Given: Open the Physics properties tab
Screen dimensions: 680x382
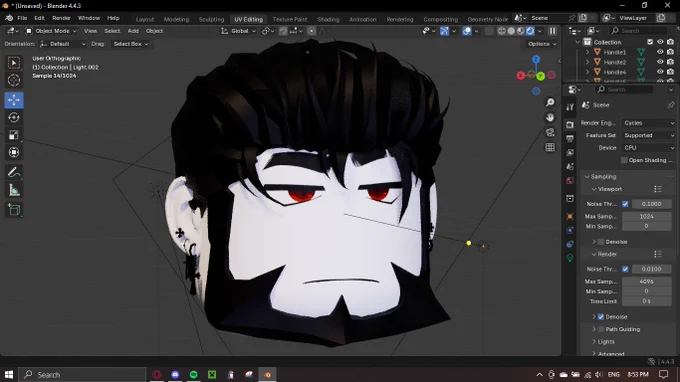Looking at the screenshot, I should pyautogui.click(x=570, y=230).
